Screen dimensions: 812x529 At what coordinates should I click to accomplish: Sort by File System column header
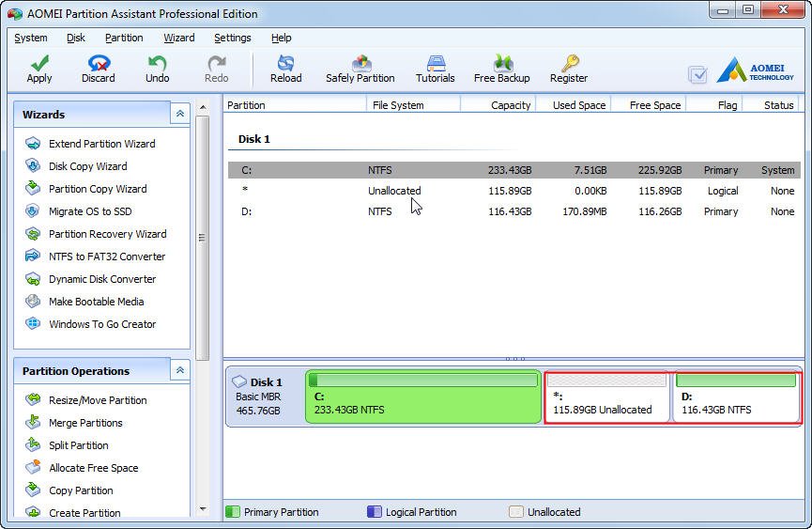[413, 105]
